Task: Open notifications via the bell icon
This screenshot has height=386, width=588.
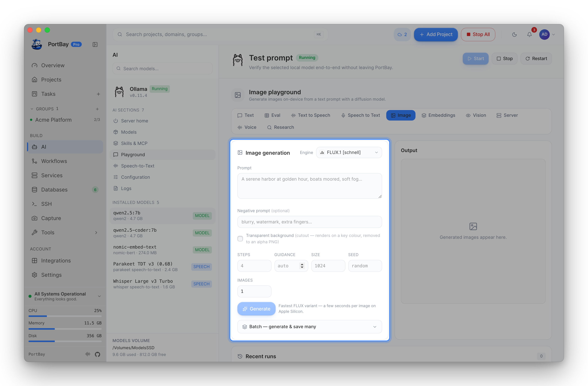Action: coord(529,34)
